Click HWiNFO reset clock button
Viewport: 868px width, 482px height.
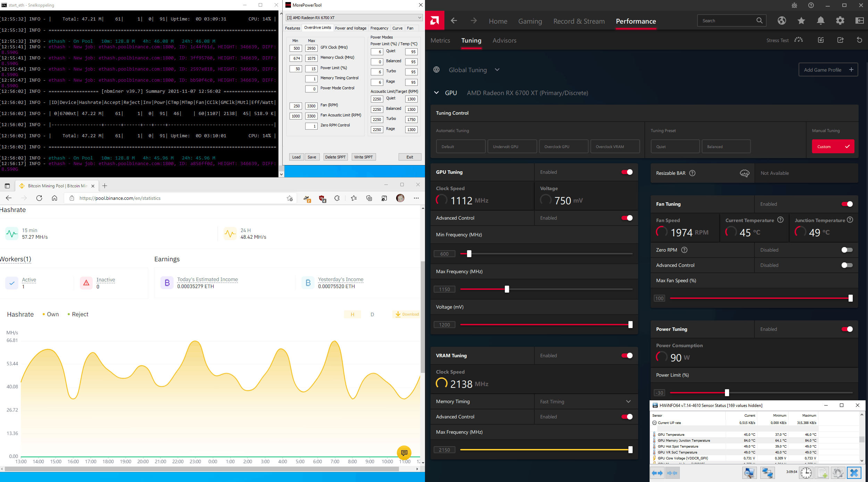(806, 473)
